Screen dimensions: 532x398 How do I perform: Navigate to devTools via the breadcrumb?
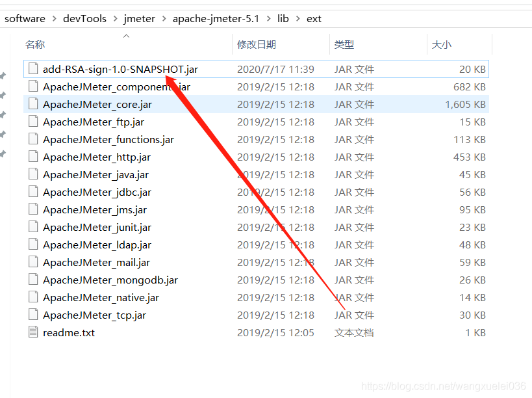pos(84,18)
